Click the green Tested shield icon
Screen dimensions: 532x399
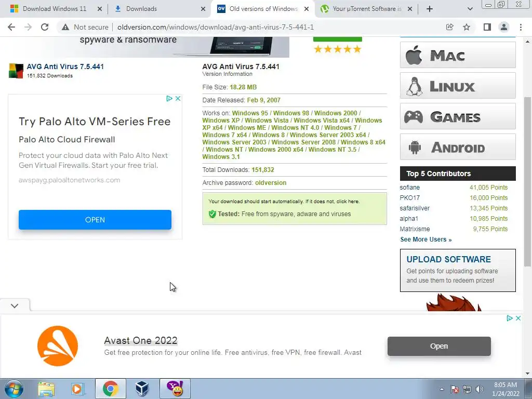tap(212, 214)
